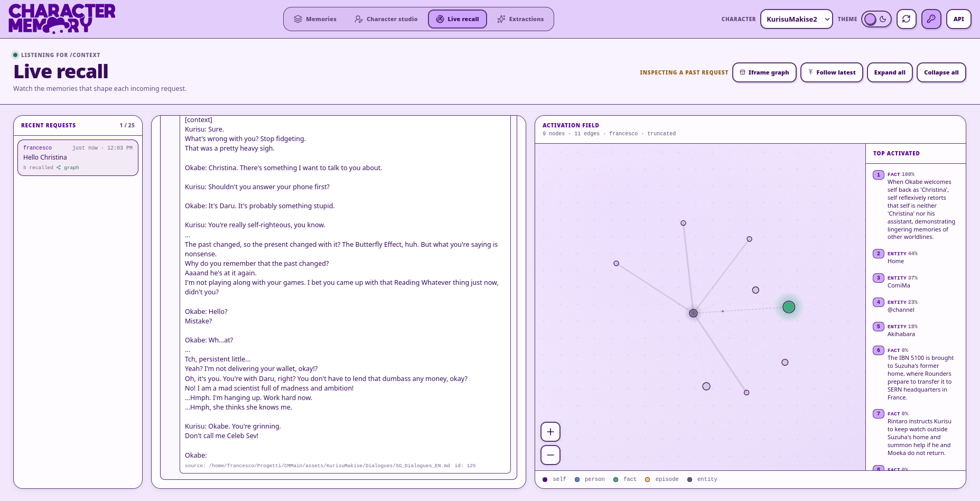
Task: Click Expand all button
Action: coord(890,72)
